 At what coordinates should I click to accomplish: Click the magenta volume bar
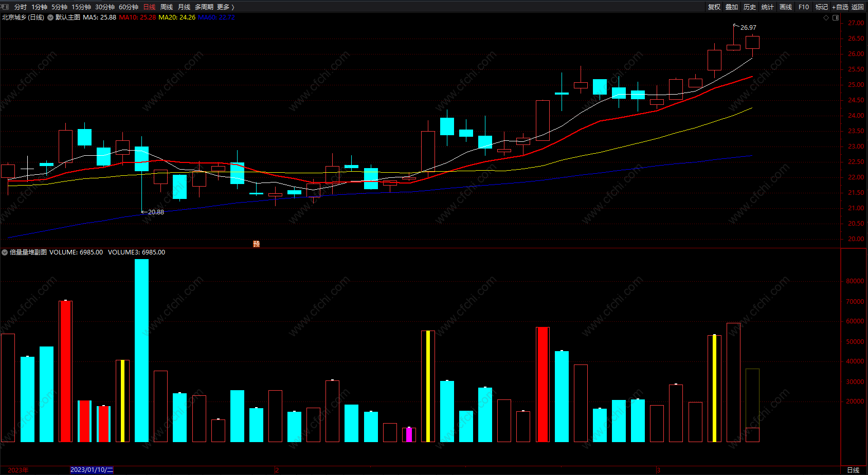point(409,435)
